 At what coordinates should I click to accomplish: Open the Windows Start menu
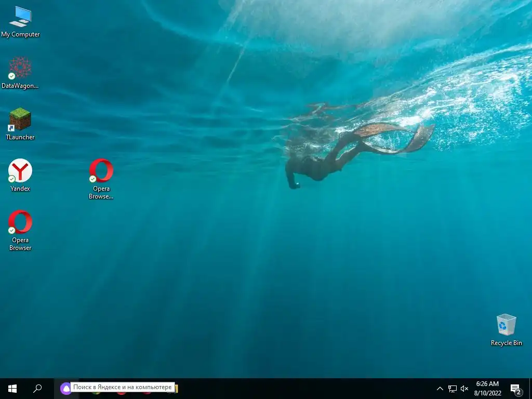coord(12,389)
